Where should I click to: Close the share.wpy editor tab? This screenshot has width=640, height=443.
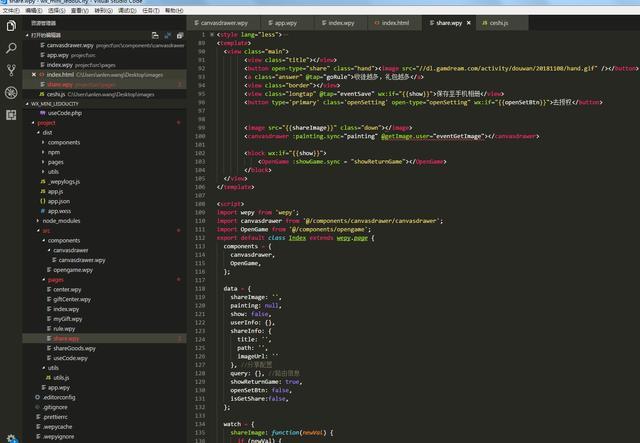click(467, 21)
